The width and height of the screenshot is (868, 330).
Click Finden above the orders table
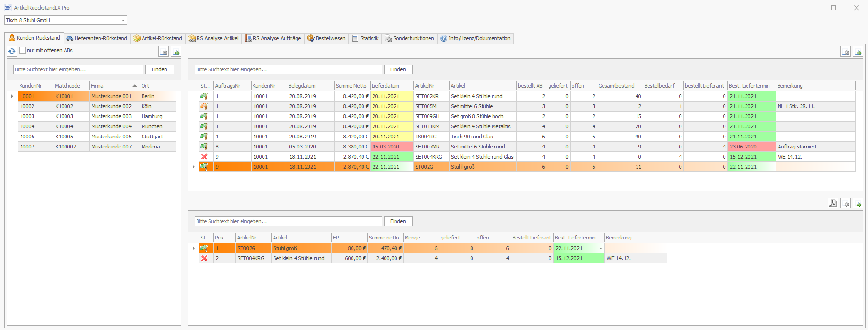point(398,69)
